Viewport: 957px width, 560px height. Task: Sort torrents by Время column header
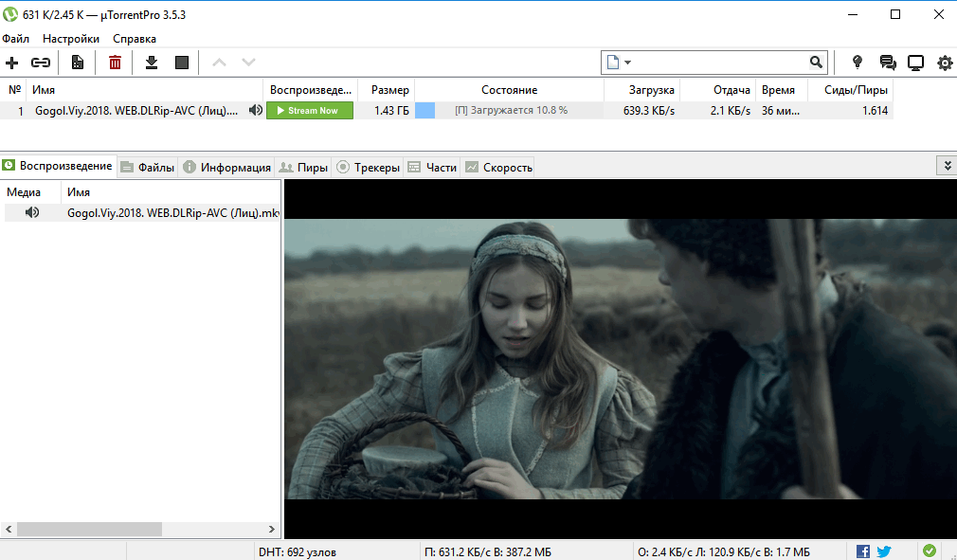click(x=782, y=90)
